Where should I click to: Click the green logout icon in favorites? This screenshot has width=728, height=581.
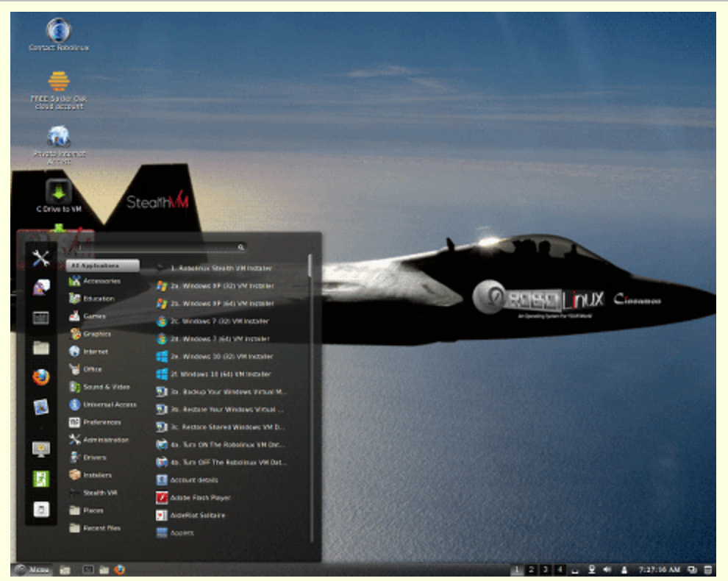pyautogui.click(x=41, y=479)
